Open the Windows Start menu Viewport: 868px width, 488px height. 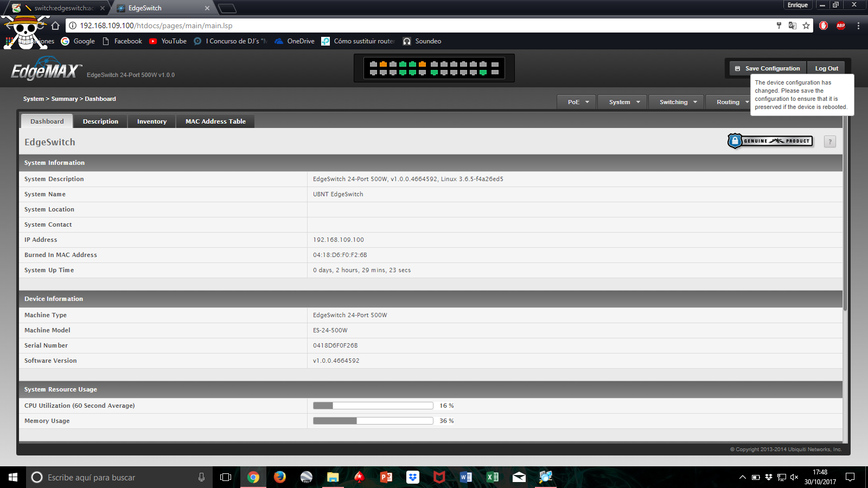[x=13, y=477]
